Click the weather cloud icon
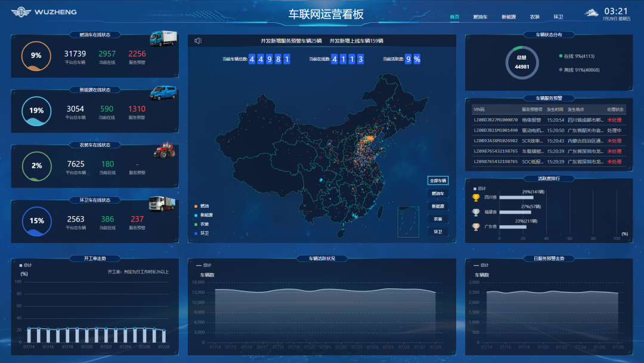 click(591, 13)
